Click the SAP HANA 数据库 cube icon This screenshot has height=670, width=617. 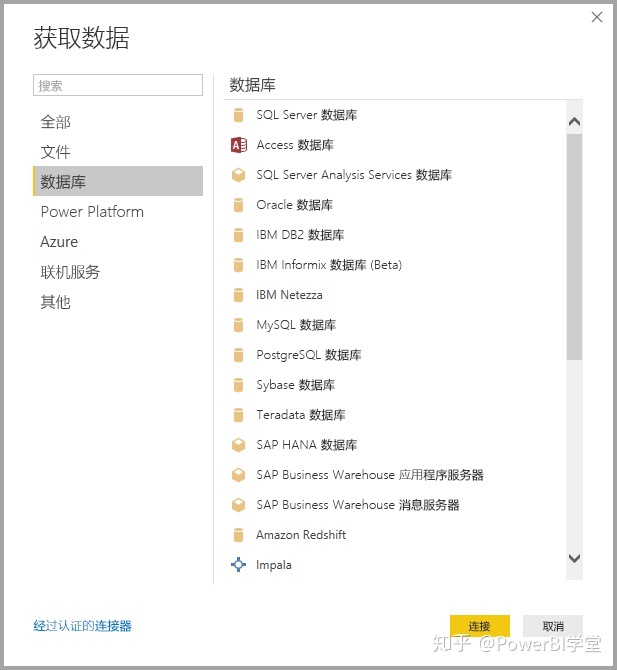[x=238, y=445]
